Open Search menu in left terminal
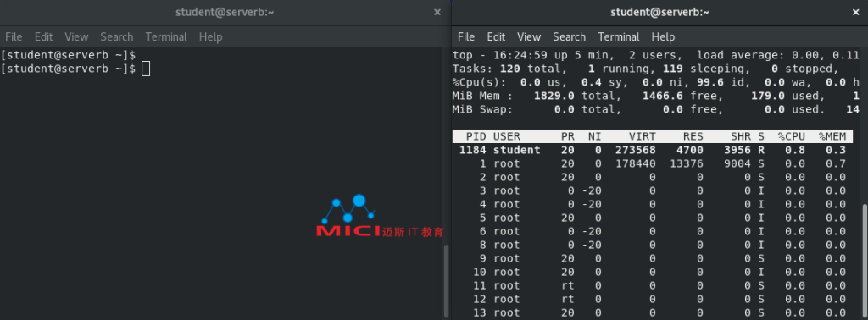 (117, 37)
